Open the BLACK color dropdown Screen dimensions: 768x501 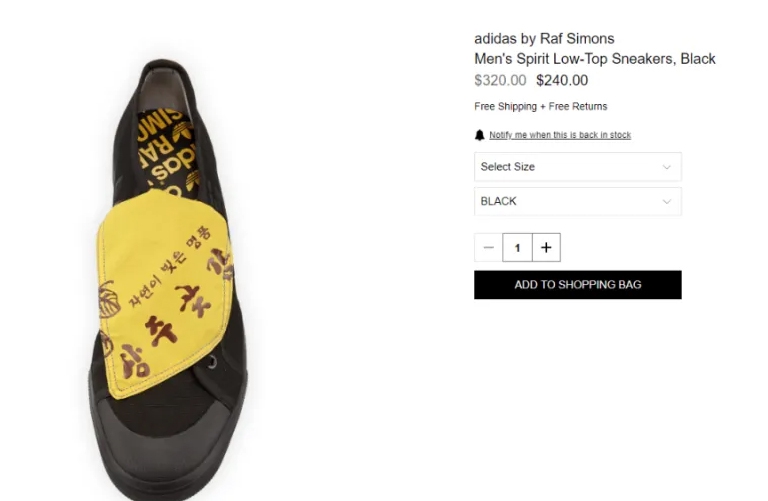[x=577, y=201]
